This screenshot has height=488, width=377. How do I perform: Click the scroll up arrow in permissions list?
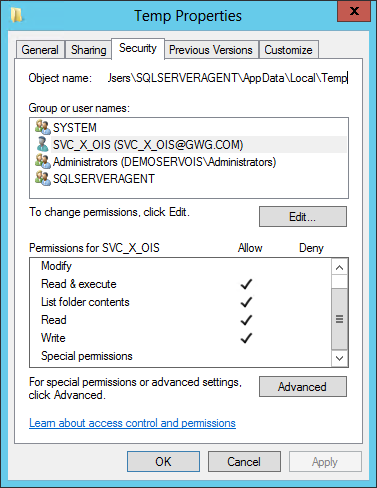(x=339, y=267)
